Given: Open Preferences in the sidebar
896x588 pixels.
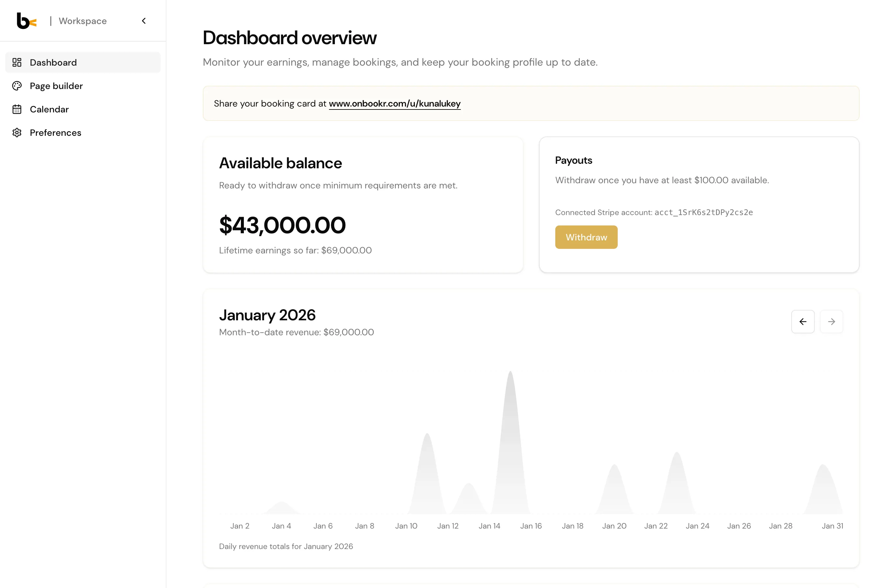Looking at the screenshot, I should tap(55, 133).
